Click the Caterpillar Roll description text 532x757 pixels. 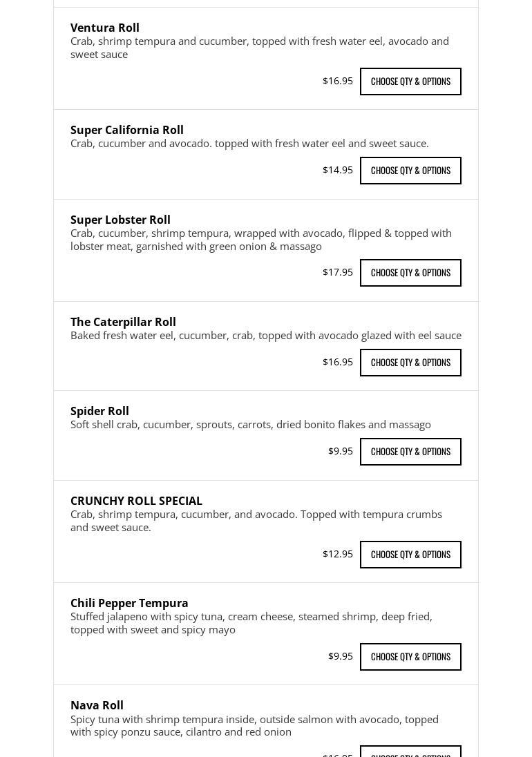click(266, 336)
